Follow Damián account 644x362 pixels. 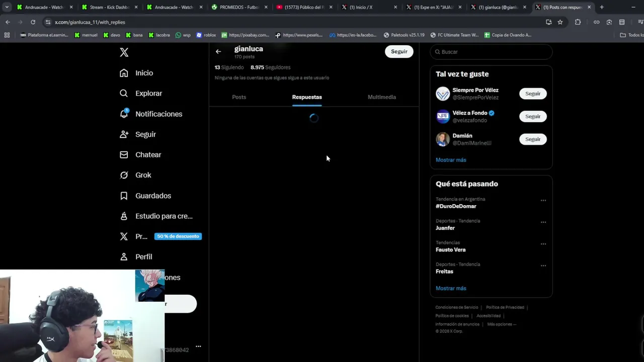[533, 139]
